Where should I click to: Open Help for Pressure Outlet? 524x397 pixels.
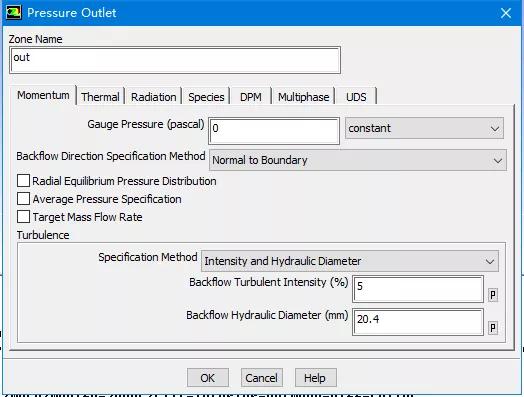pos(315,378)
